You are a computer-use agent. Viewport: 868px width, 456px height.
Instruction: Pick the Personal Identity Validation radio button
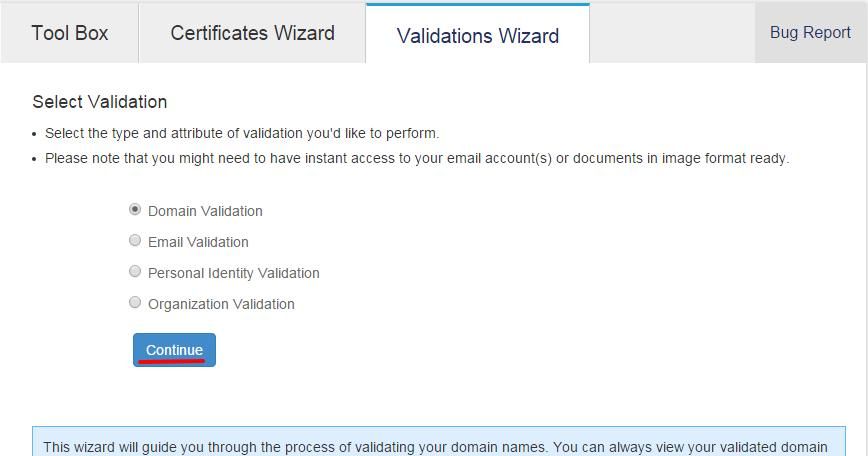(135, 272)
